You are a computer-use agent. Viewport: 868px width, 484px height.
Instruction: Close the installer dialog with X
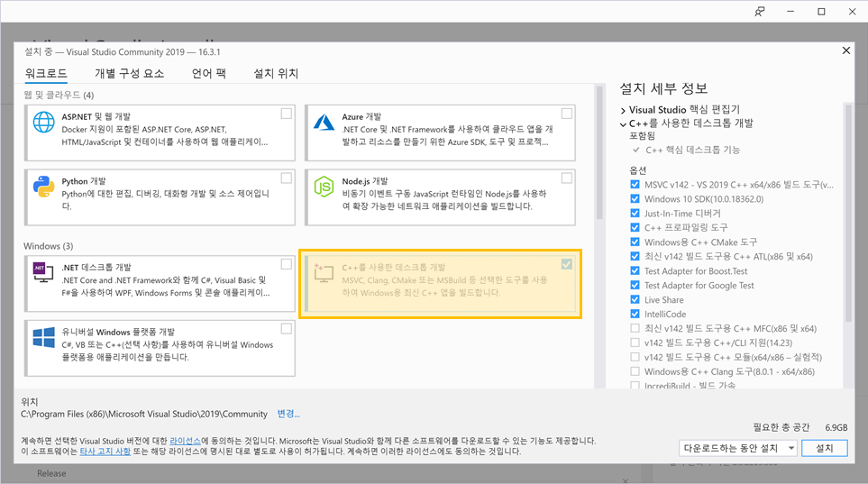pyautogui.click(x=845, y=50)
